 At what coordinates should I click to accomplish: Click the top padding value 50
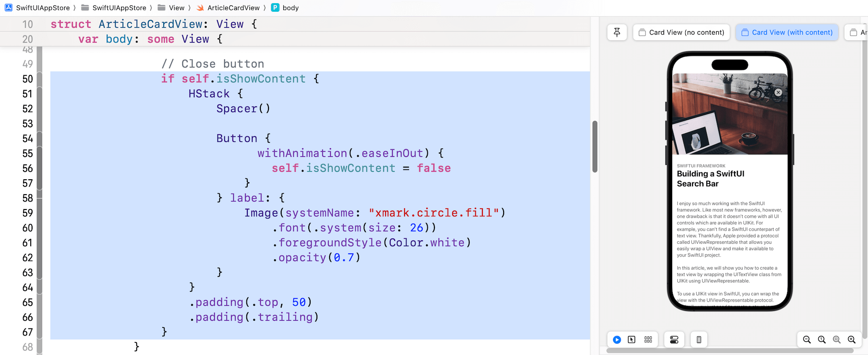tap(299, 303)
